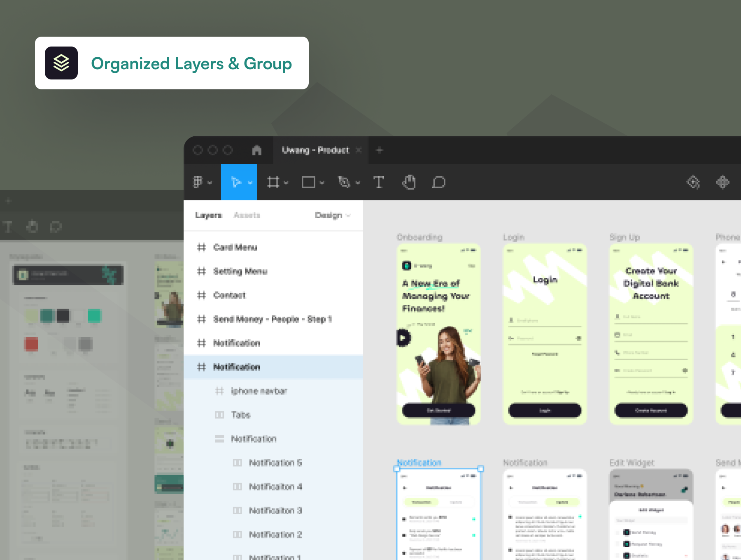
Task: Select the Rectangle shape tool
Action: pos(308,182)
